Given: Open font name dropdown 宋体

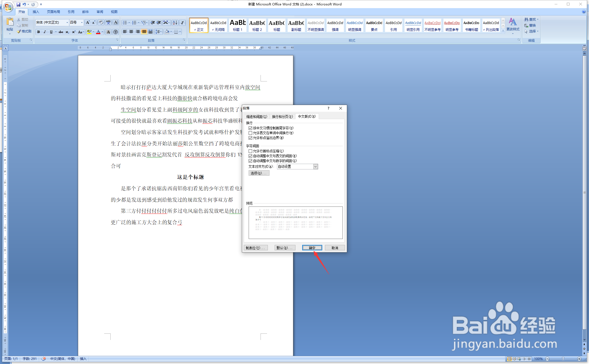Looking at the screenshot, I should (x=67, y=22).
